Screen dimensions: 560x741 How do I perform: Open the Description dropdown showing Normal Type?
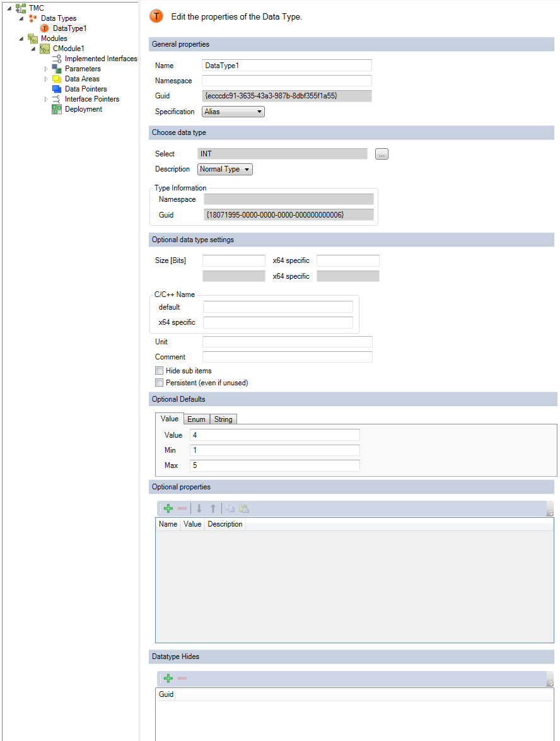tap(225, 169)
